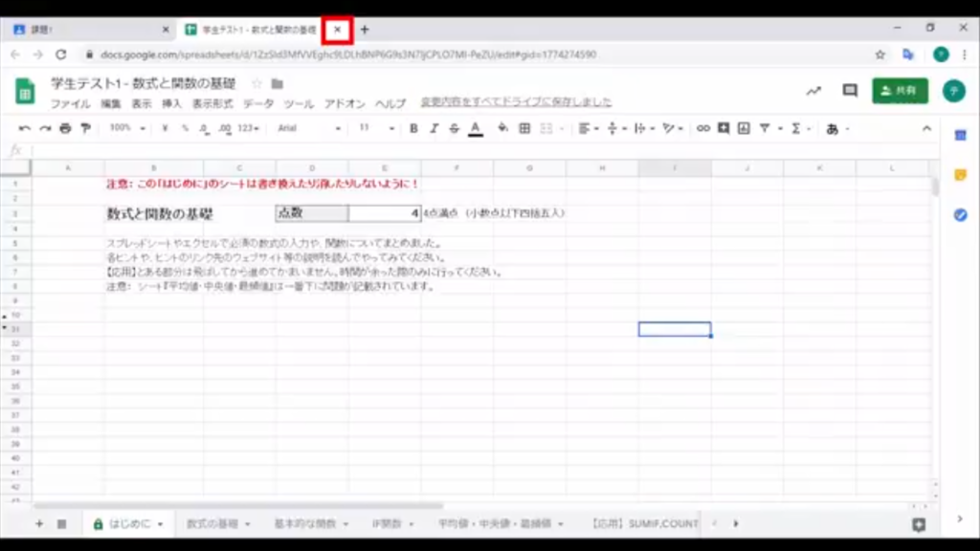Open the Arial font dropdown
980x551 pixels.
[309, 128]
